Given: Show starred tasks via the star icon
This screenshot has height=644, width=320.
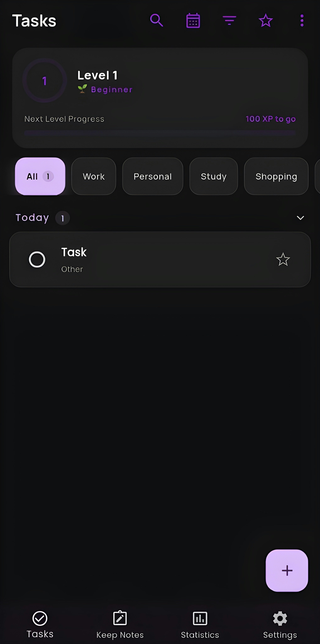Looking at the screenshot, I should pyautogui.click(x=265, y=20).
